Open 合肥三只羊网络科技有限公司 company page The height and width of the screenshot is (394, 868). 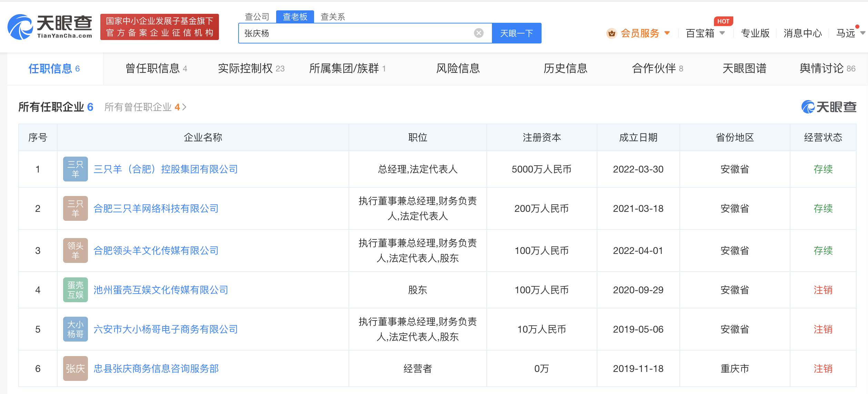click(x=157, y=208)
